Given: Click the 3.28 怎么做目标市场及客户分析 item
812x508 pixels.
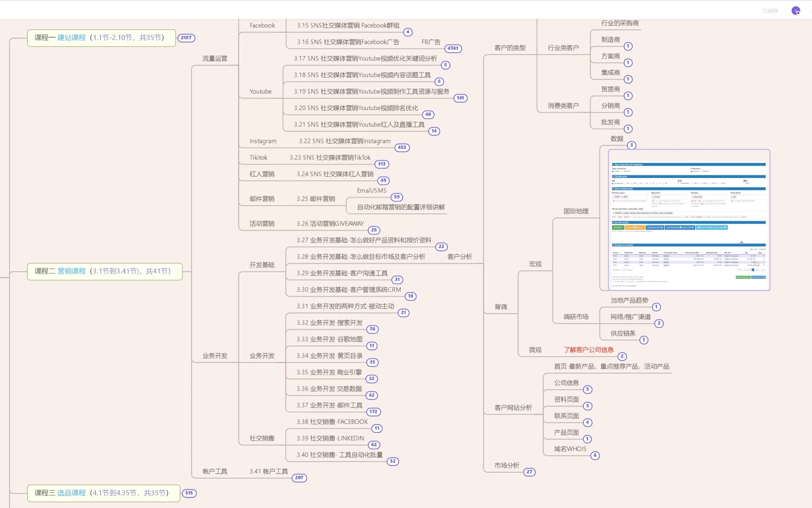Looking at the screenshot, I should (x=361, y=257).
